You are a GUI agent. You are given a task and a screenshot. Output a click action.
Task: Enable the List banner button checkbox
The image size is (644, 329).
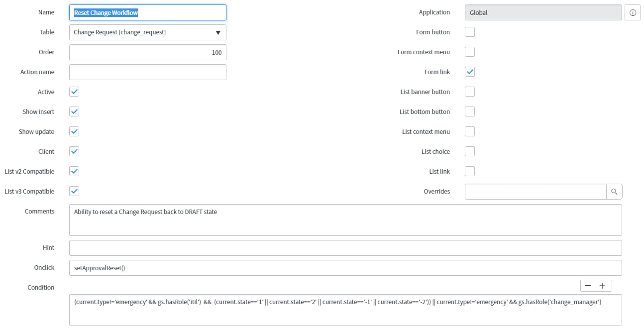point(470,92)
